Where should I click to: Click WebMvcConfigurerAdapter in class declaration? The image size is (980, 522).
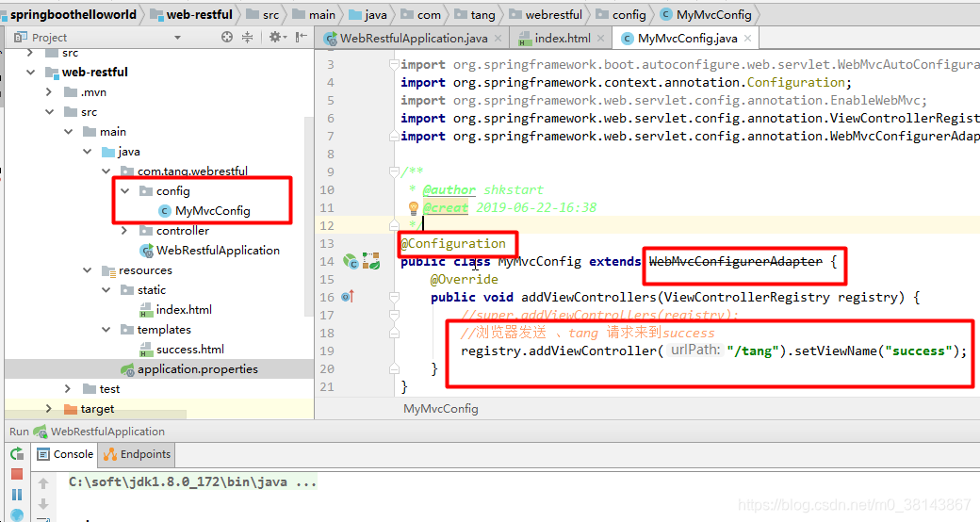point(736,261)
